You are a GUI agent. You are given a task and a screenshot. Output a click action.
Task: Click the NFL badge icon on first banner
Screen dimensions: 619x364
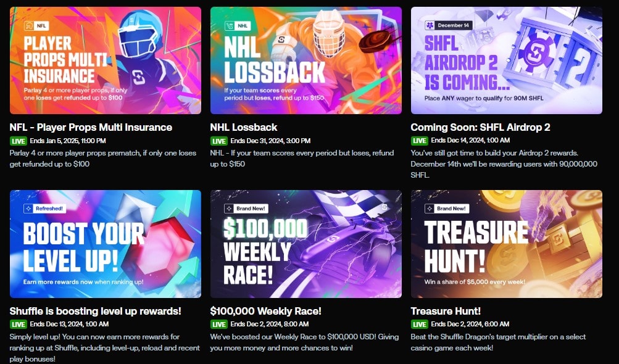pos(36,26)
